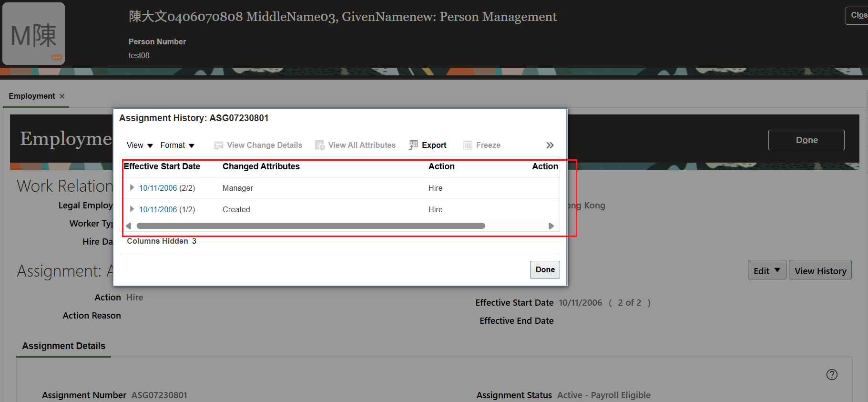Show more toolbar options with double chevron

(x=550, y=145)
